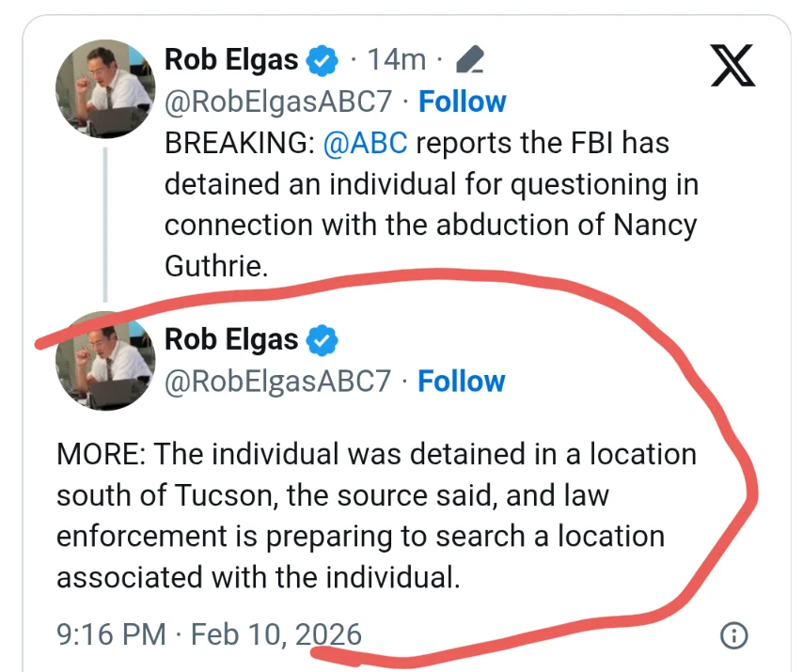Open Rob Elgas avatar on MORE tweet
This screenshot has width=803, height=672.
pyautogui.click(x=103, y=362)
